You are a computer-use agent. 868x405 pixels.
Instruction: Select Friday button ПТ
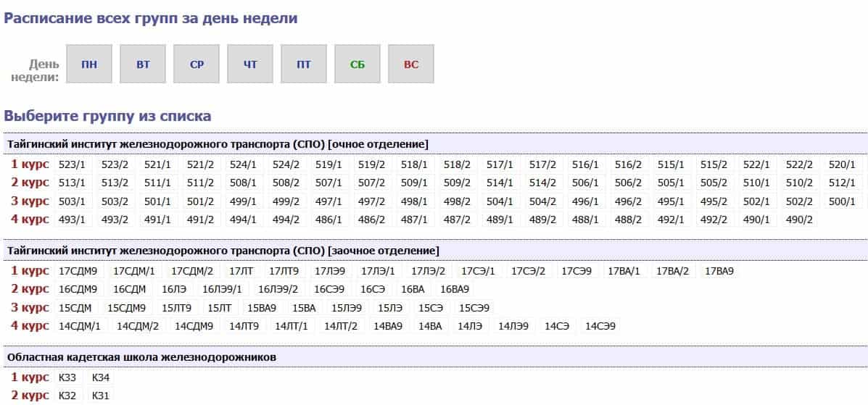(x=304, y=64)
